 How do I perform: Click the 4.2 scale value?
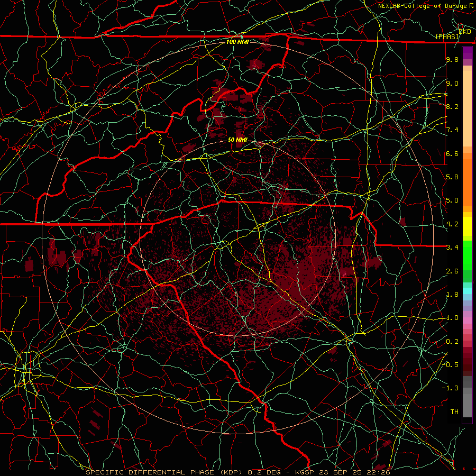point(452,224)
